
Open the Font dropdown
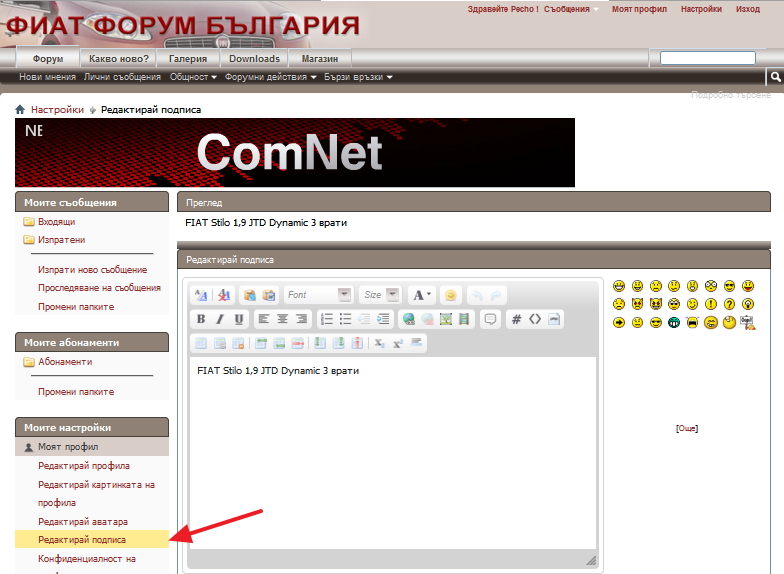coord(318,295)
